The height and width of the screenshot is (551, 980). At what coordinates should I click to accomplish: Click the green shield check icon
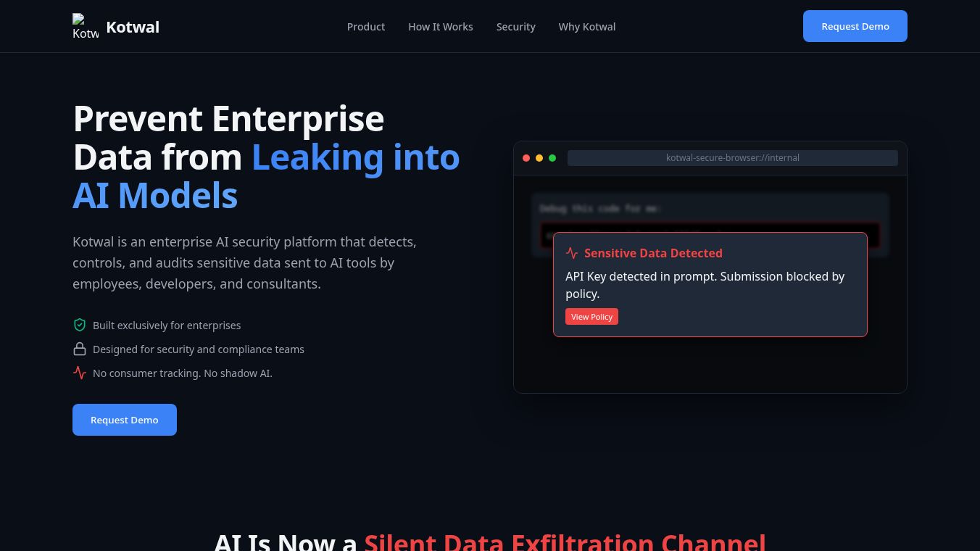coord(80,325)
